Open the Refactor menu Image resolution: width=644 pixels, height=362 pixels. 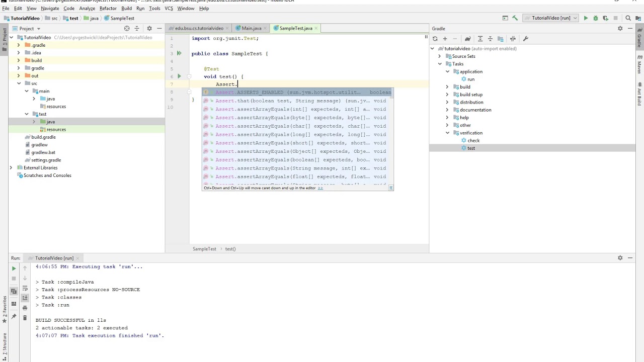pyautogui.click(x=108, y=9)
